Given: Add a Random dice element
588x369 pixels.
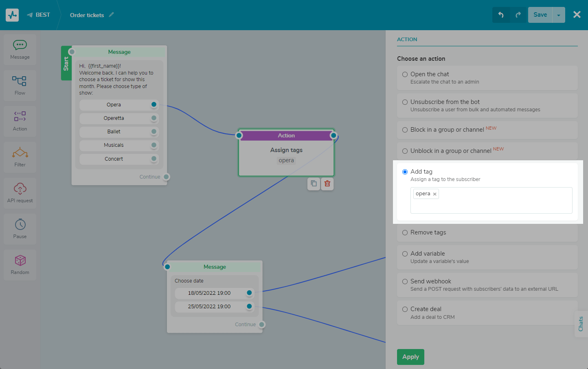Looking at the screenshot, I should point(20,265).
